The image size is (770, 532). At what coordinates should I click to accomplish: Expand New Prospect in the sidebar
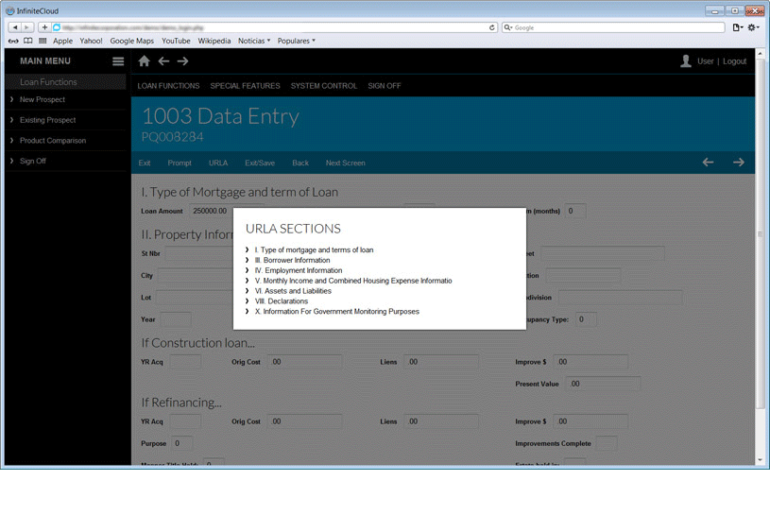pos(43,99)
